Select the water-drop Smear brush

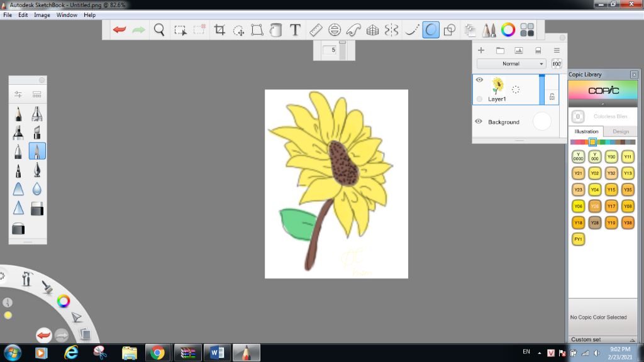pyautogui.click(x=37, y=189)
